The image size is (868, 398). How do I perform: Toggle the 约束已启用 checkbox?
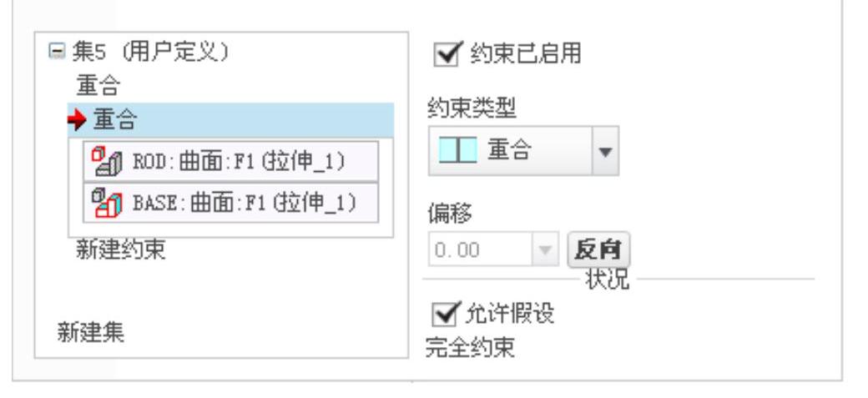point(447,54)
